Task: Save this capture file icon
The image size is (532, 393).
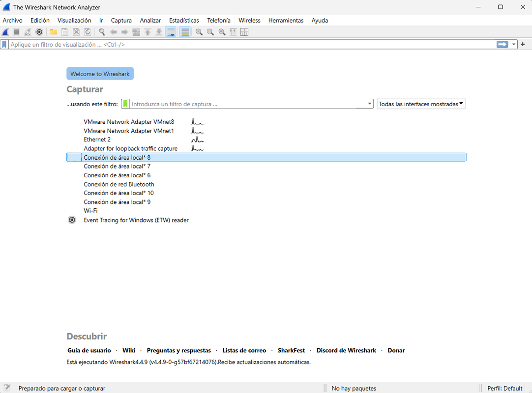Action: click(x=65, y=32)
